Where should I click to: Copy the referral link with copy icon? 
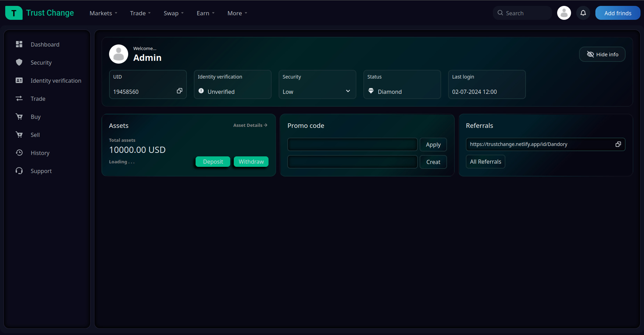[618, 144]
